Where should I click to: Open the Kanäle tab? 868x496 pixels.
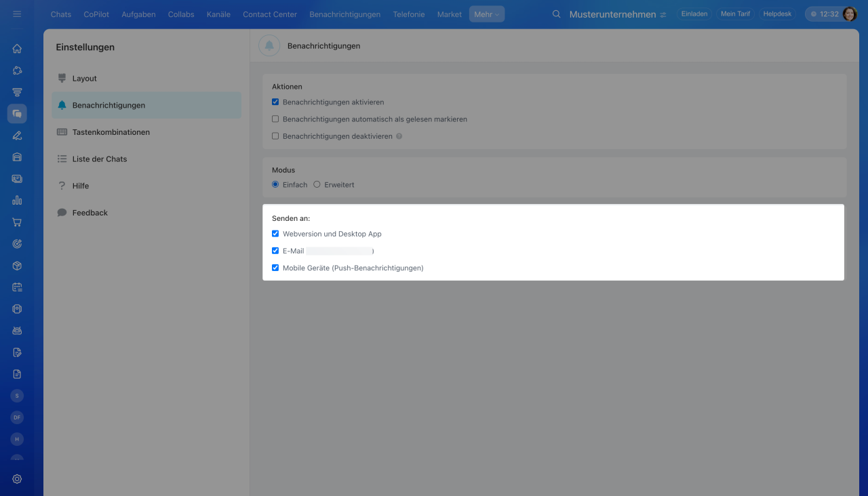pos(218,14)
